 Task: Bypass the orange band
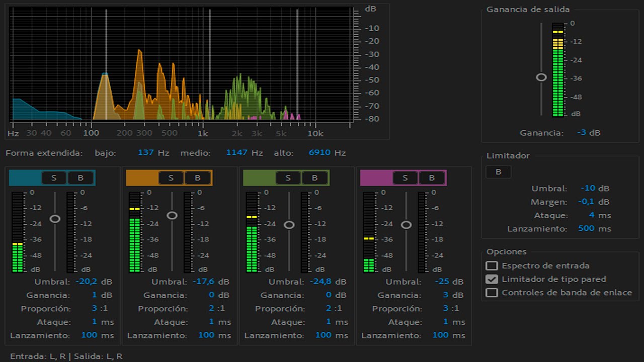[198, 177]
